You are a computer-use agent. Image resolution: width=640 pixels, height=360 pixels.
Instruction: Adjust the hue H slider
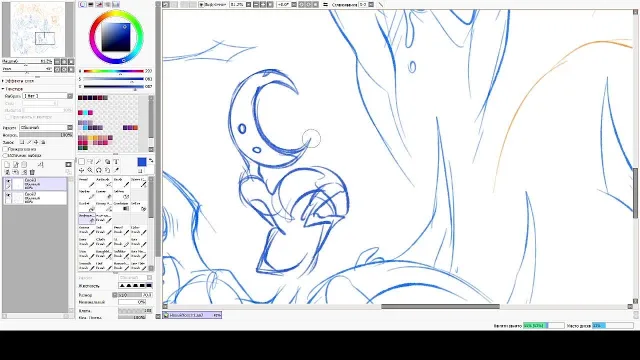(113, 71)
